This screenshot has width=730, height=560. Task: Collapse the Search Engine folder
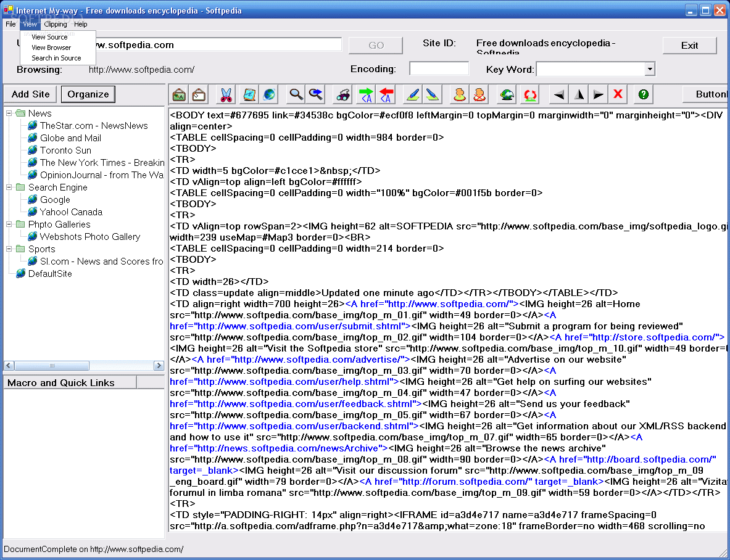click(x=9, y=187)
